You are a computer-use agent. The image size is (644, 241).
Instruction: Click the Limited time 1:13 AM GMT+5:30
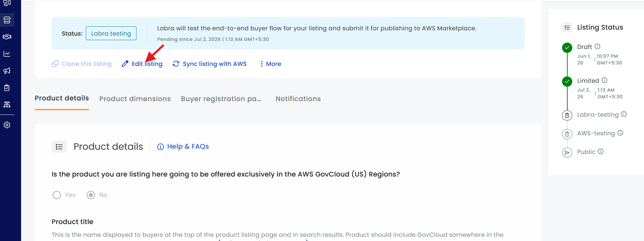[610, 93]
